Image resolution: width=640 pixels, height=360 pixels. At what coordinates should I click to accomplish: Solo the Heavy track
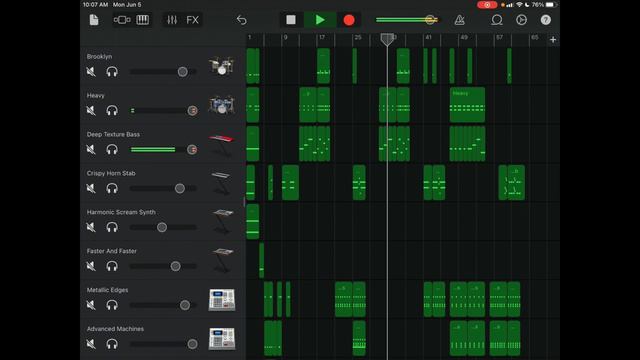tap(112, 110)
